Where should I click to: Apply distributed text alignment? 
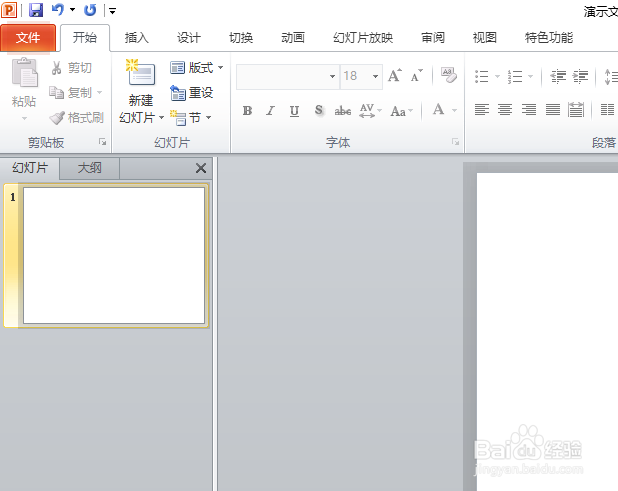coord(576,110)
